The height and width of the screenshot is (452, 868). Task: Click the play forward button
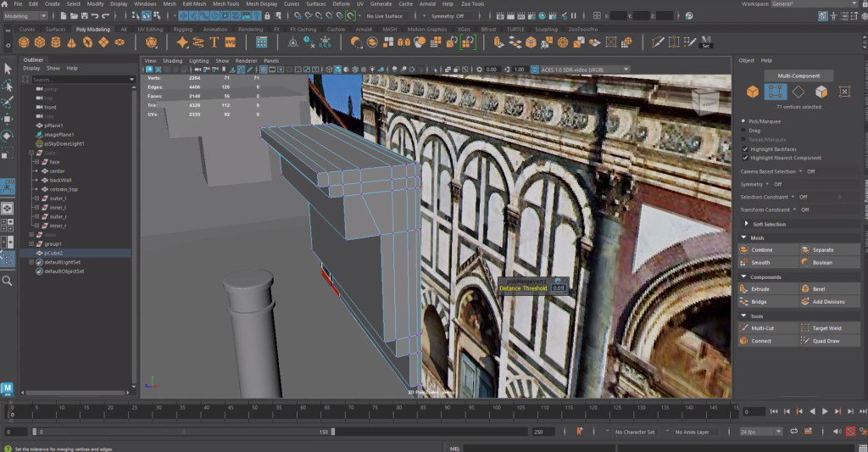(x=825, y=411)
